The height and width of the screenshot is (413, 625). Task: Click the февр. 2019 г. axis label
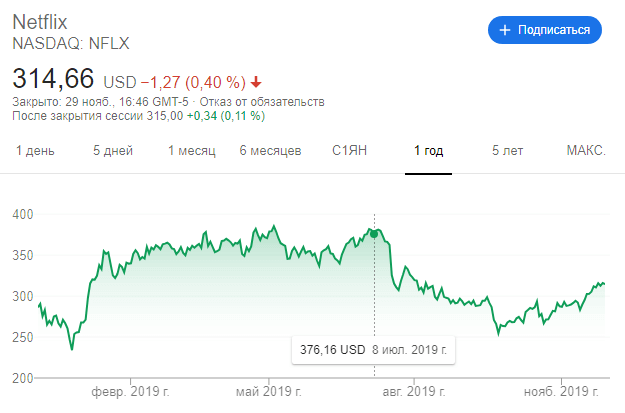pyautogui.click(x=130, y=392)
